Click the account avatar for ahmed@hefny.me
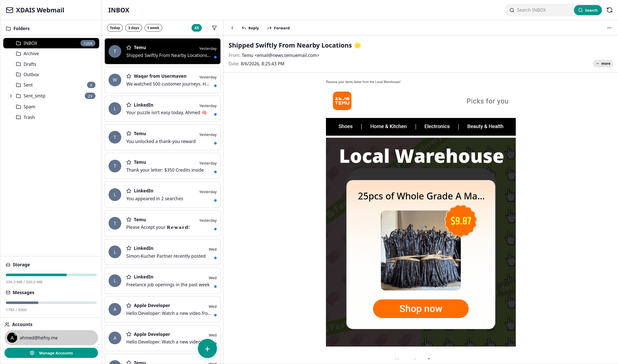This screenshot has height=364, width=618. click(x=12, y=338)
